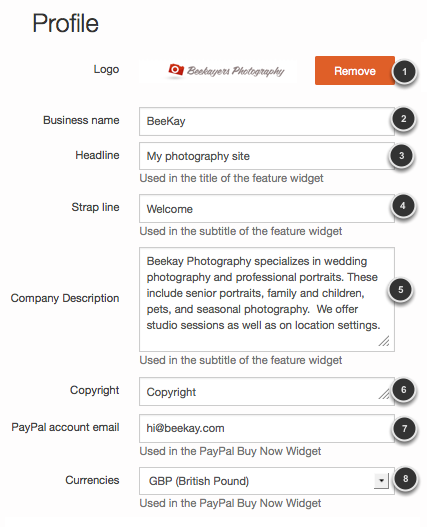
Task: Click numbered marker 5 by Company Description
Action: pos(400,290)
